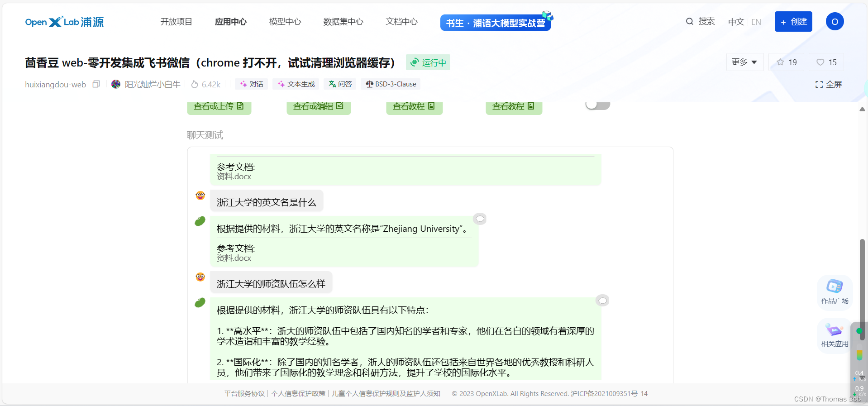The width and height of the screenshot is (868, 406).
Task: Click bean bot avatar beside Zhejiang University answer
Action: coord(200,221)
